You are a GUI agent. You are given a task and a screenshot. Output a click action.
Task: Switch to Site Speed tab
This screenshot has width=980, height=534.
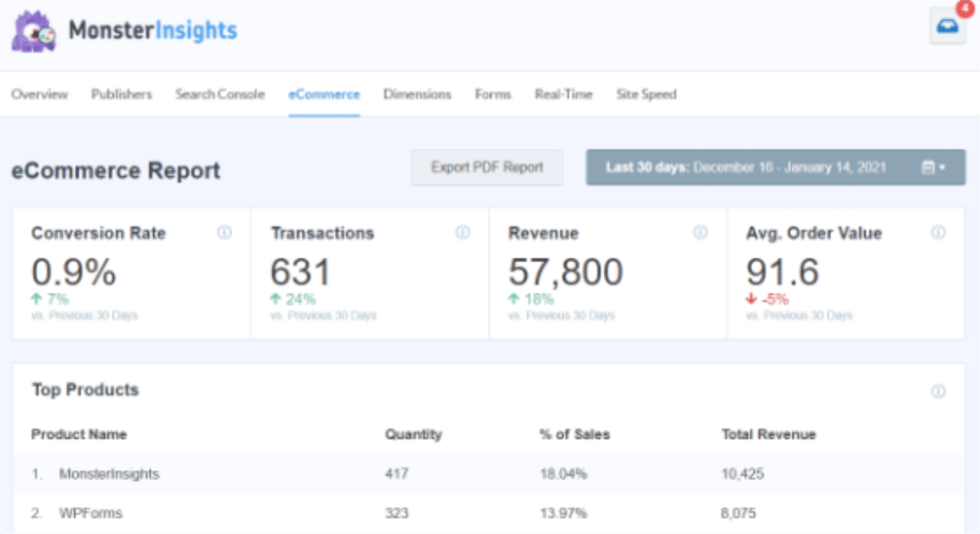(645, 94)
